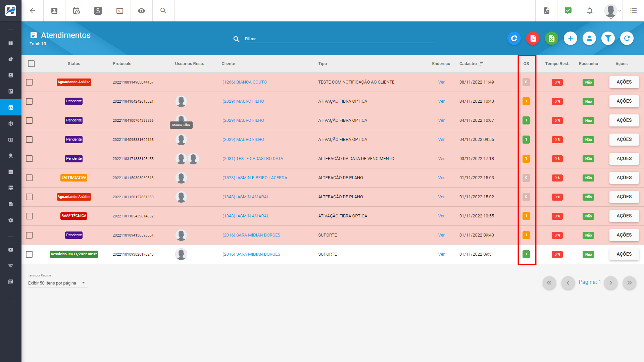This screenshot has height=362, width=644.
Task: Click the two responsible avatars in TESTE CADASTRO row
Action: (x=187, y=159)
